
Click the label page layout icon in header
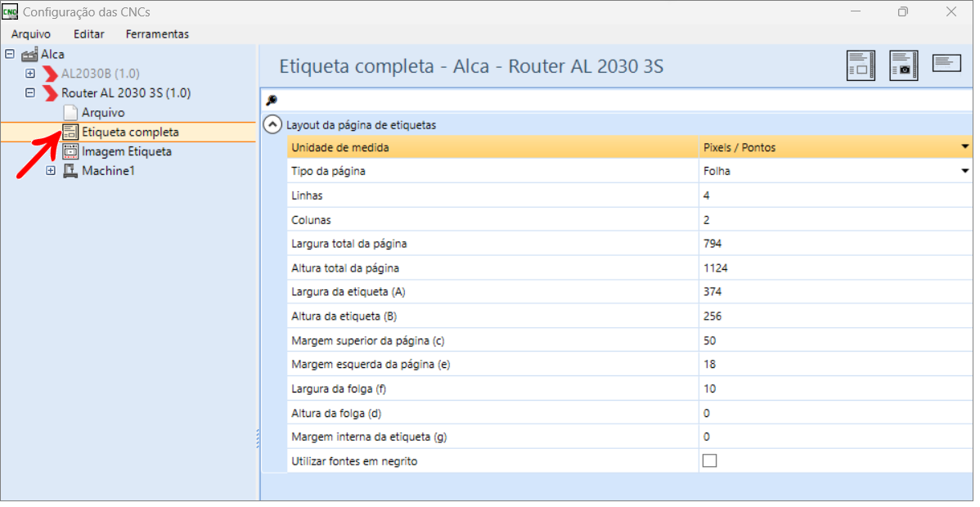point(861,65)
